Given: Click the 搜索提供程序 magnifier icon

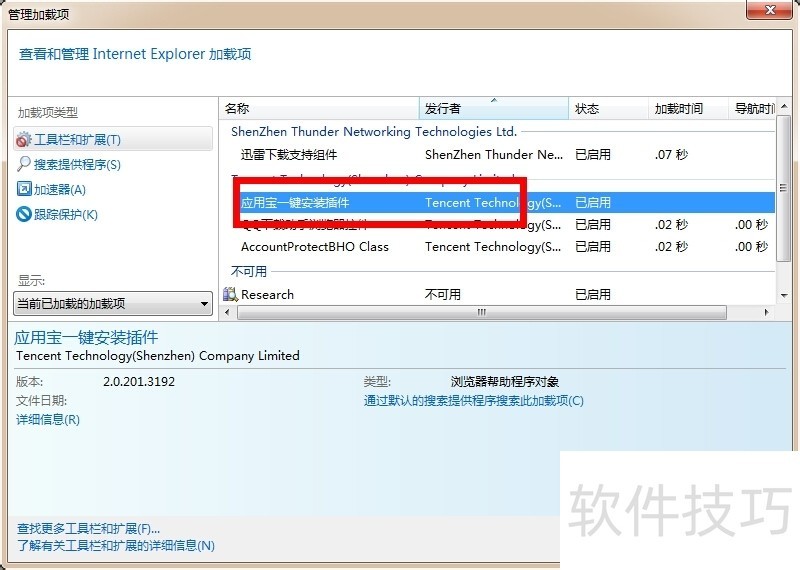Looking at the screenshot, I should tap(24, 164).
